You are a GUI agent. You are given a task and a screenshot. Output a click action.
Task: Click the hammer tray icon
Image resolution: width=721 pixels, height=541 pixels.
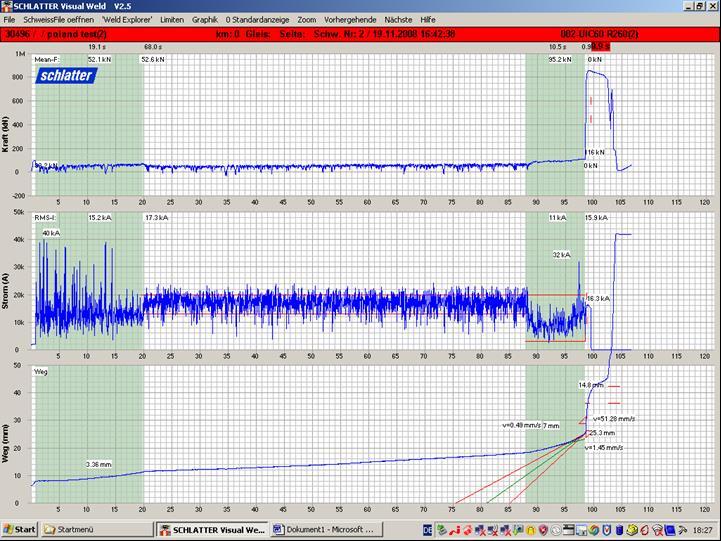click(683, 530)
